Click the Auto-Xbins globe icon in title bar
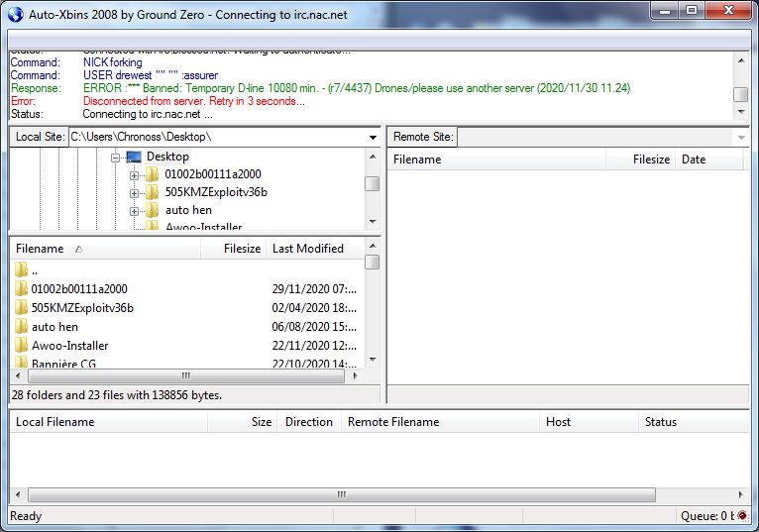This screenshot has height=532, width=759. [15, 15]
